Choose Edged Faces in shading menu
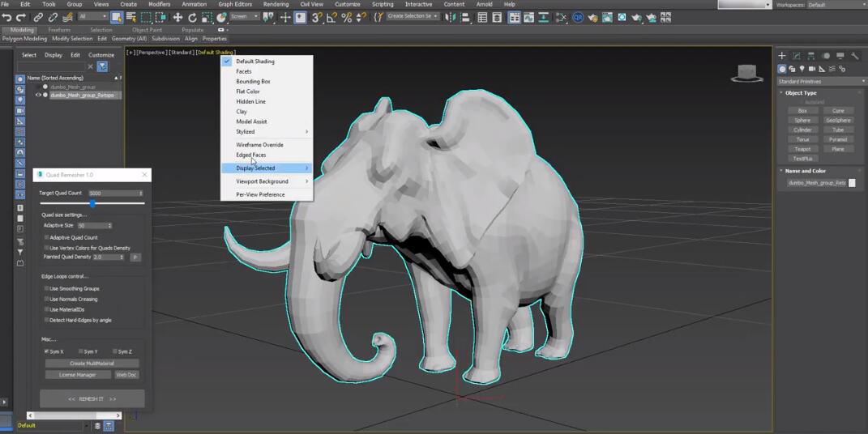This screenshot has width=868, height=434. 250,155
